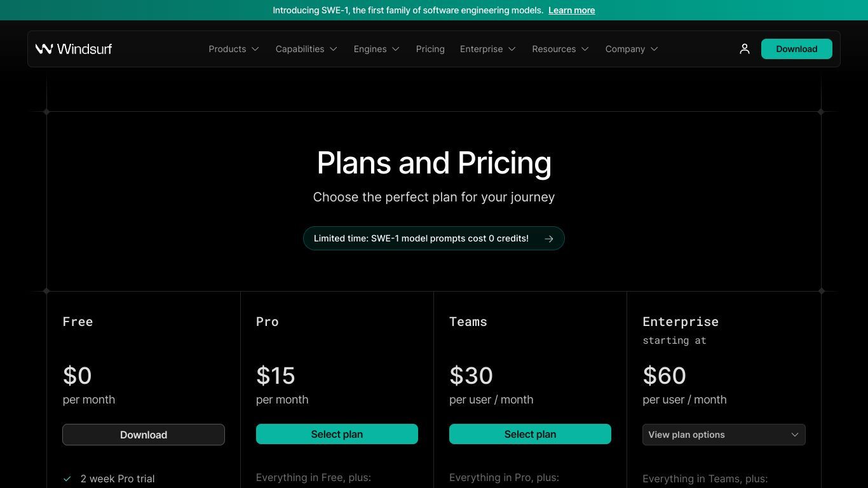Select plan for the Pro tier
The width and height of the screenshot is (868, 488).
click(x=337, y=434)
